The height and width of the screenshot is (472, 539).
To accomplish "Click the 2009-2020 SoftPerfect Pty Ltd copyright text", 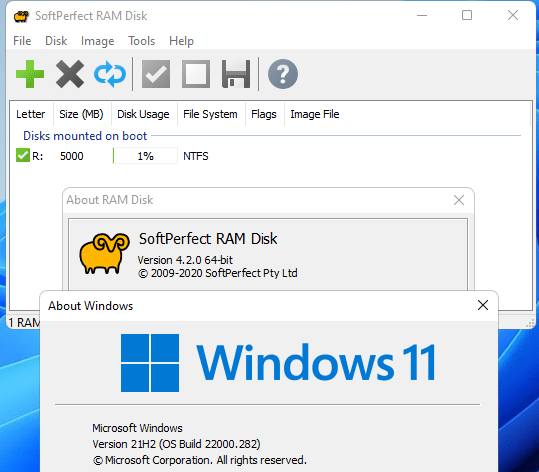I will 218,273.
